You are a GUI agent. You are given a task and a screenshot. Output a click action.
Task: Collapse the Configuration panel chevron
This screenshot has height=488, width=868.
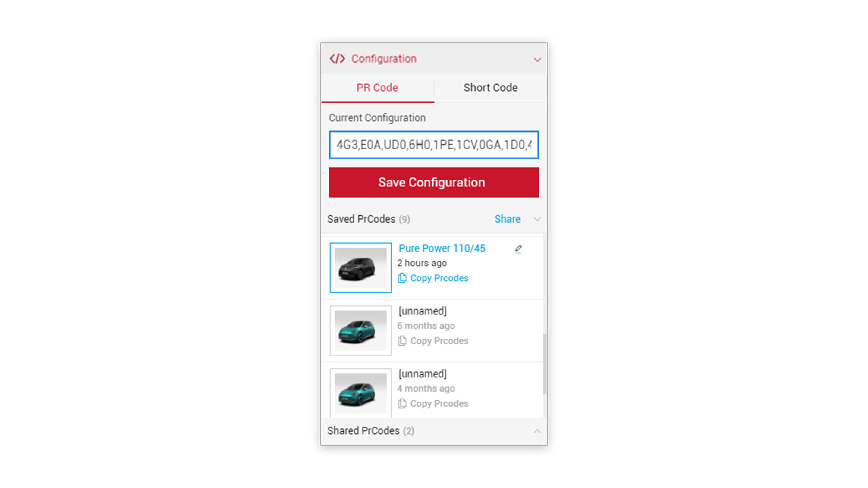coord(537,60)
